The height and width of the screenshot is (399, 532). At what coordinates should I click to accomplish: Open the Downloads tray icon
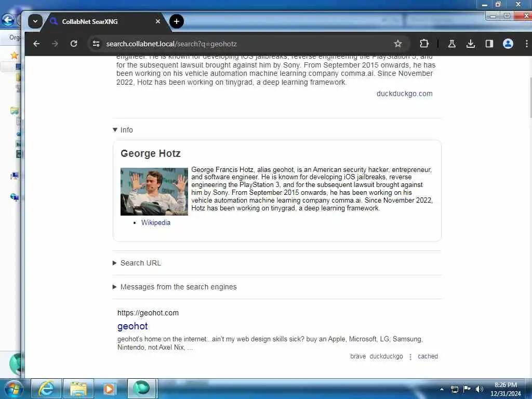coord(470,44)
